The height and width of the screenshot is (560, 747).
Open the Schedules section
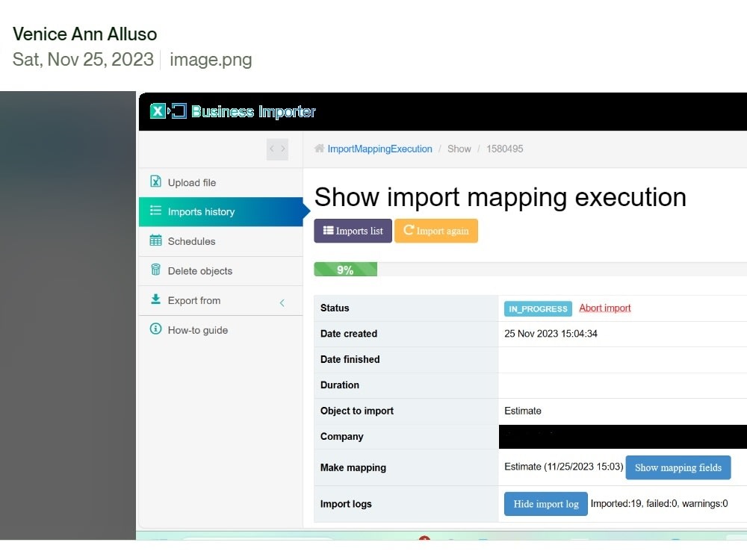click(221, 241)
